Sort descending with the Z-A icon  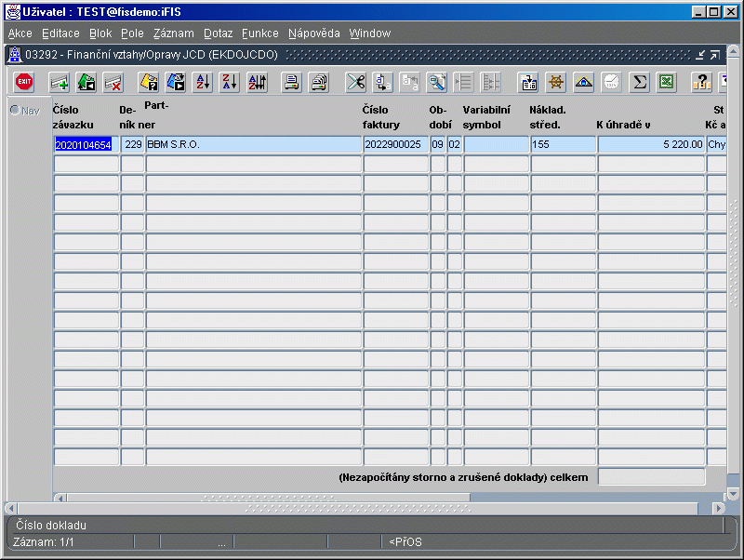point(230,82)
